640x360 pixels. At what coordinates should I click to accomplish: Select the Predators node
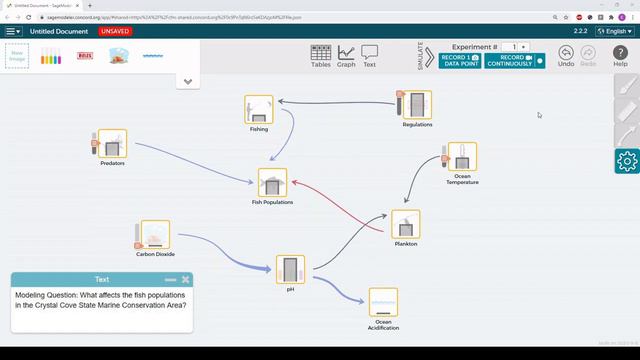(112, 144)
